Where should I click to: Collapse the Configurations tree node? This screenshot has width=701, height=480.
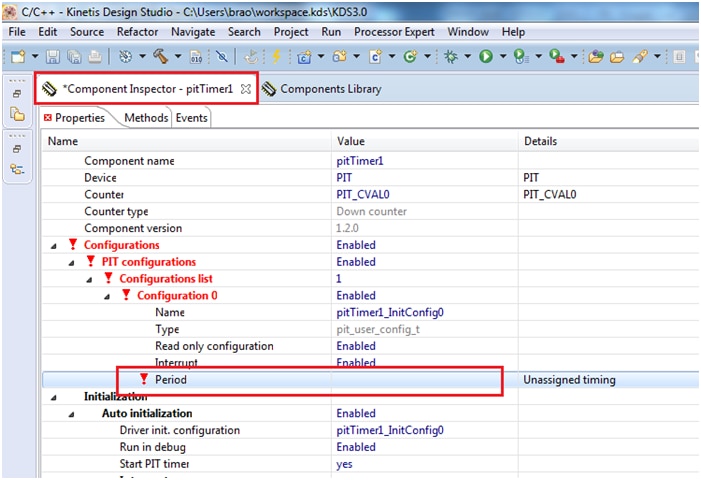53,245
